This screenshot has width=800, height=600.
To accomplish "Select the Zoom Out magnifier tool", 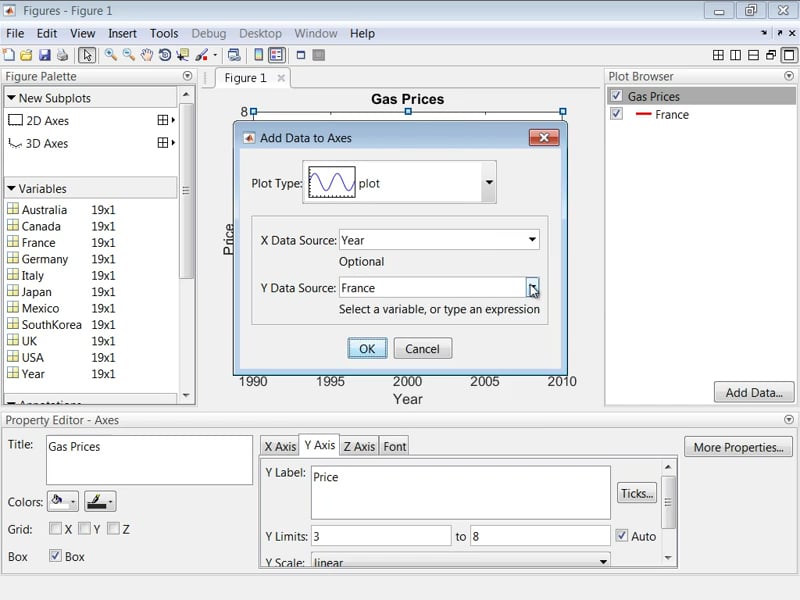I will point(129,55).
